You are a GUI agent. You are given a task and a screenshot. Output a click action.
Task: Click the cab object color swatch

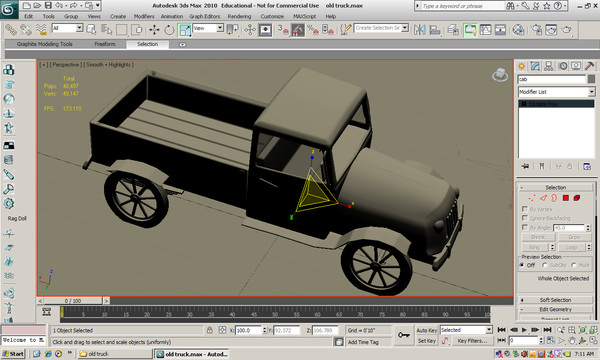click(591, 79)
